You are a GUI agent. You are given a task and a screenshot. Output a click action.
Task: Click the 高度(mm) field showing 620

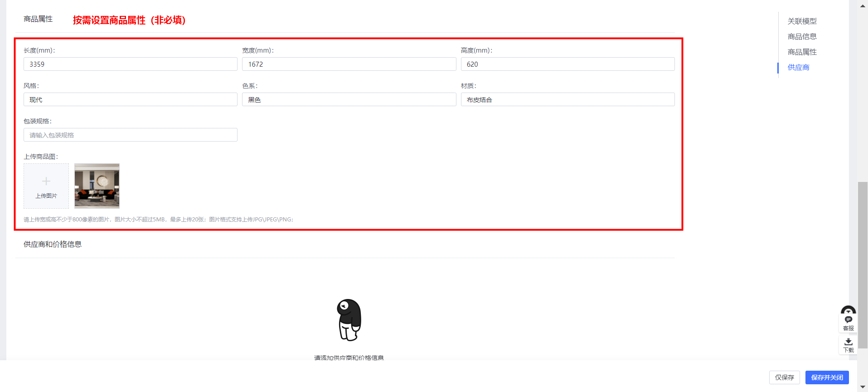point(567,64)
